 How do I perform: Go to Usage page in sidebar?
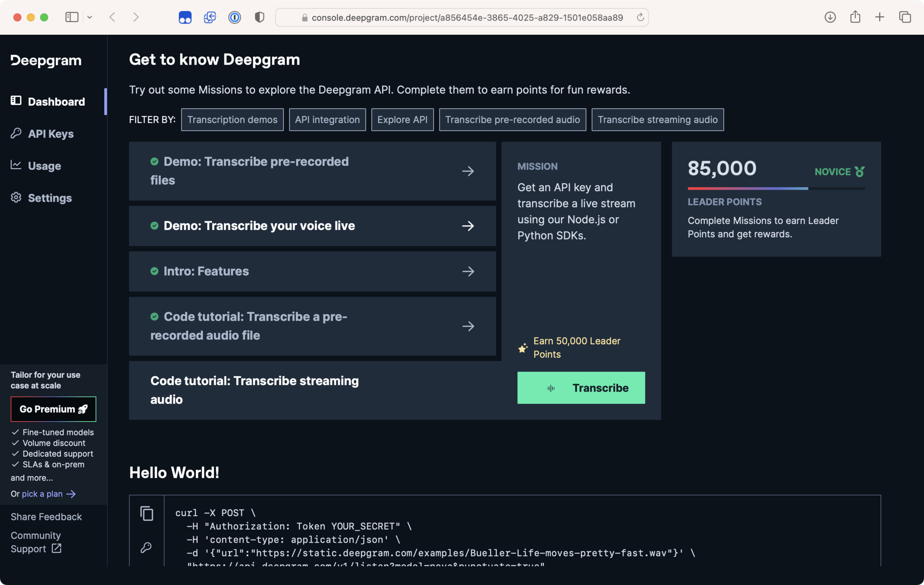pyautogui.click(x=44, y=166)
